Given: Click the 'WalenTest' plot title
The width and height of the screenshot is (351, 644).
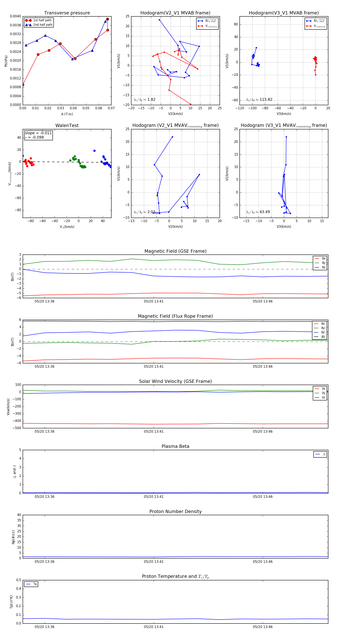Looking at the screenshot, I should [x=67, y=125].
